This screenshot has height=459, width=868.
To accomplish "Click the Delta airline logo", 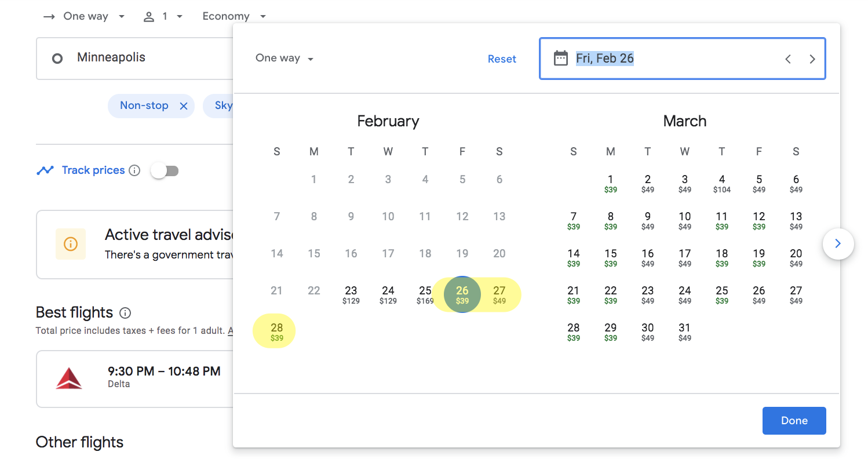I will [69, 378].
